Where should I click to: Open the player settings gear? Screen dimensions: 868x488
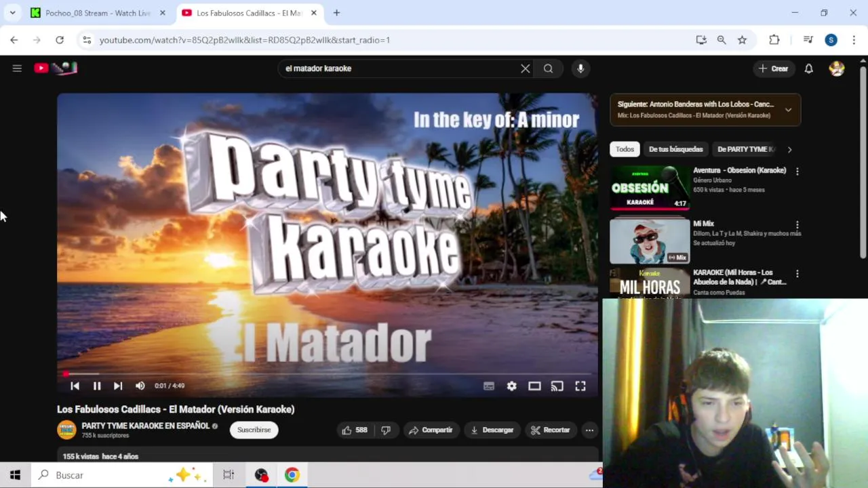(x=512, y=386)
